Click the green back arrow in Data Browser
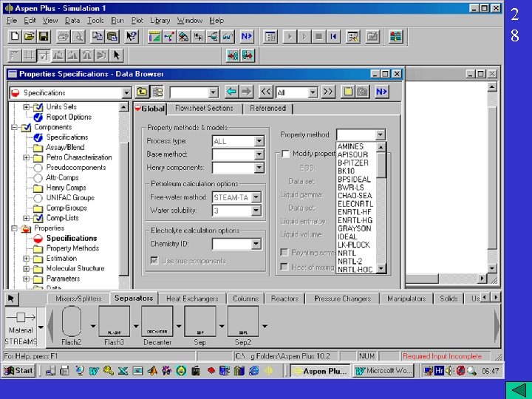This screenshot has width=532, height=399. (x=231, y=92)
